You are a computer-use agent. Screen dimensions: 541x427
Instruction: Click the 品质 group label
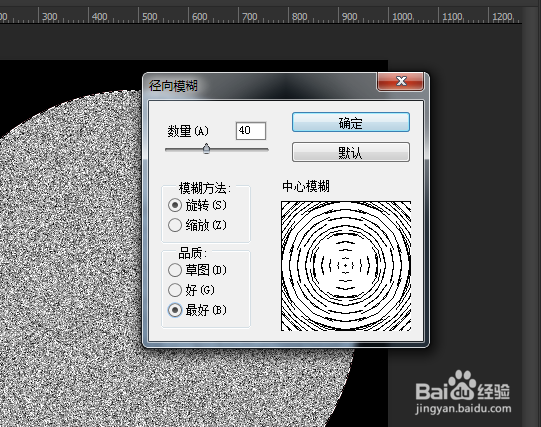pos(193,253)
